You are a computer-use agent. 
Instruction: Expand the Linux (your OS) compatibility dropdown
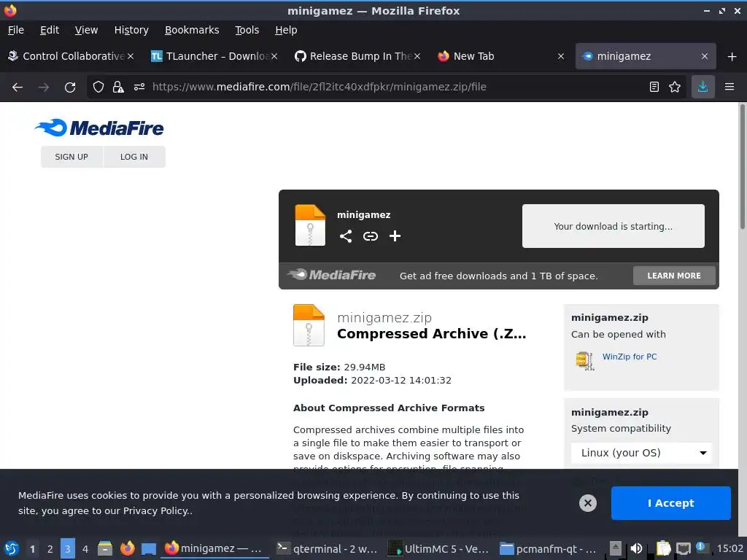(641, 453)
